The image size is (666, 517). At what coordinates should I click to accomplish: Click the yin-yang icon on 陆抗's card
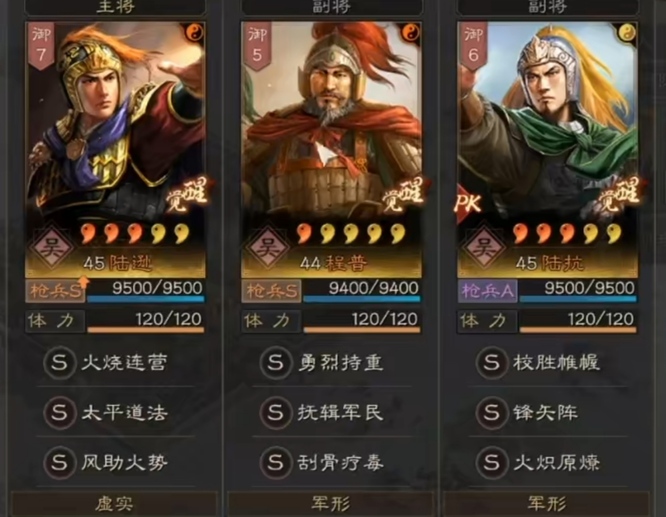(x=627, y=33)
